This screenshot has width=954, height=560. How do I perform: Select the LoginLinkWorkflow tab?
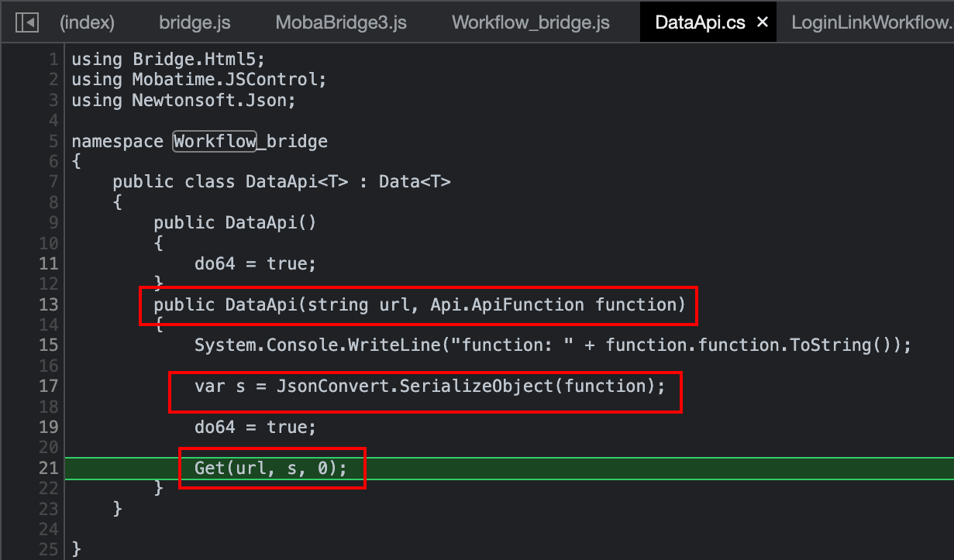point(873,22)
